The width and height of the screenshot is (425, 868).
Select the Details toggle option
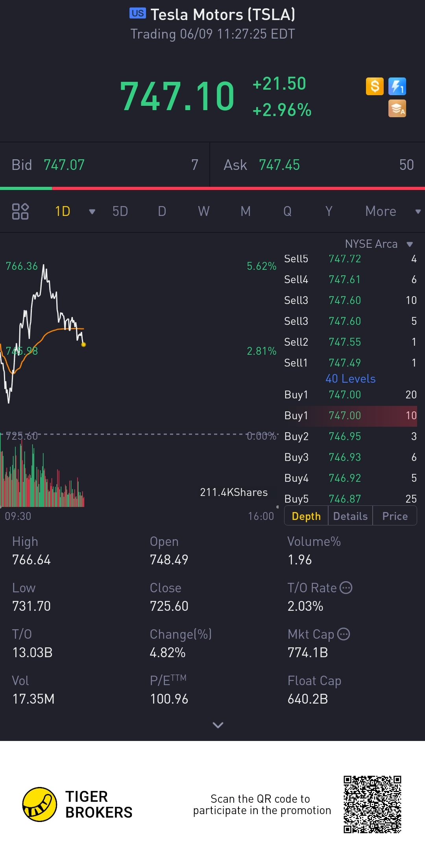click(350, 516)
